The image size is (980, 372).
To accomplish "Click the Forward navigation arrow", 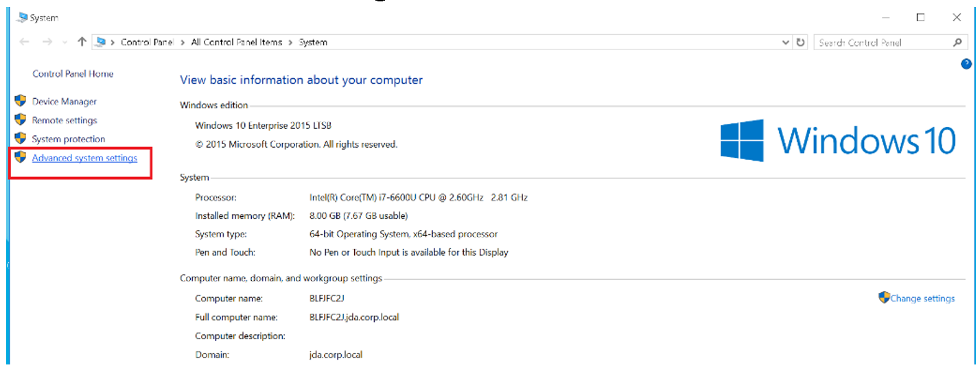I will coord(47,42).
